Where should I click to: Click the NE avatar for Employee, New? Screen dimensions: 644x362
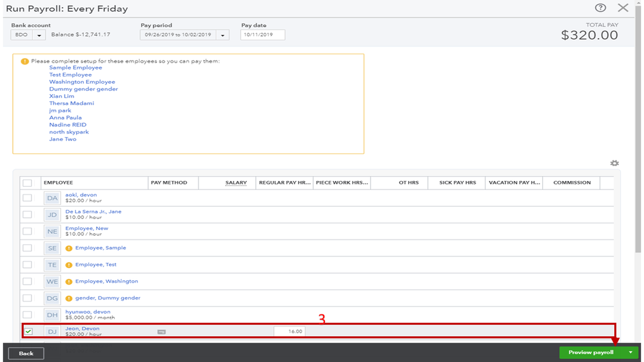52,231
